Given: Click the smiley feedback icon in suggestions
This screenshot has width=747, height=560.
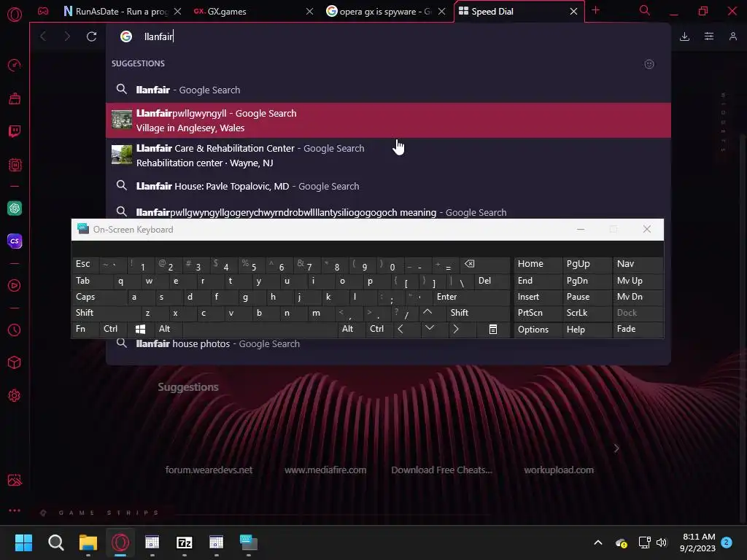Looking at the screenshot, I should click(x=649, y=64).
